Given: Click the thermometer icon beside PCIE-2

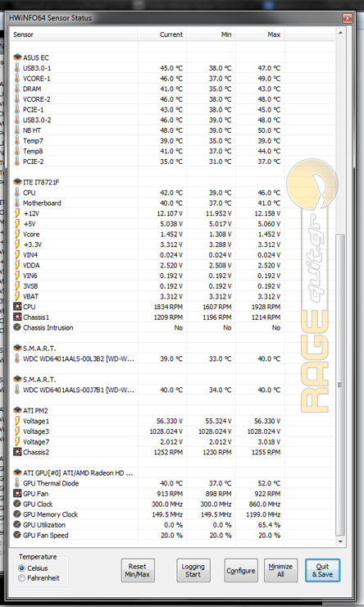Looking at the screenshot, I should tap(17, 162).
